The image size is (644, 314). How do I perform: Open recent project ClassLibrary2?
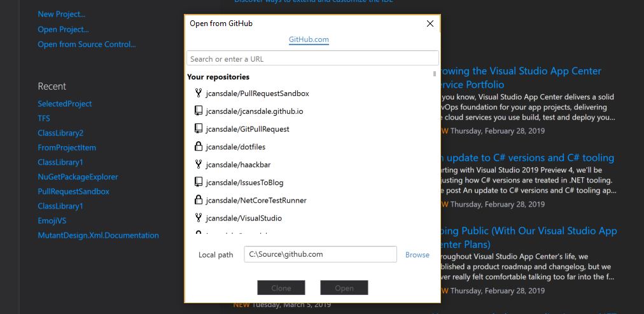pos(60,133)
